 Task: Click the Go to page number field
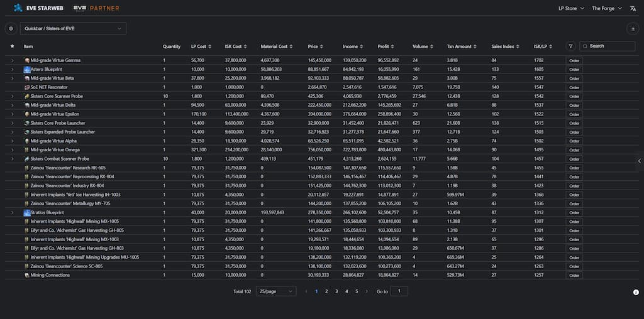pyautogui.click(x=399, y=291)
